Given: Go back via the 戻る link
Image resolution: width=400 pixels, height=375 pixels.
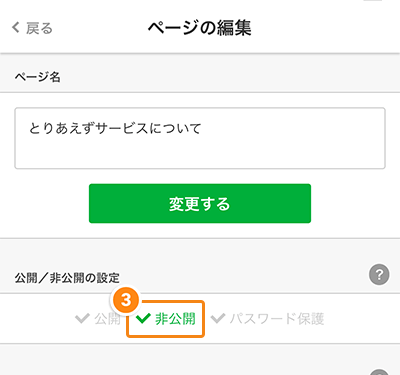Looking at the screenshot, I should coord(39,28).
